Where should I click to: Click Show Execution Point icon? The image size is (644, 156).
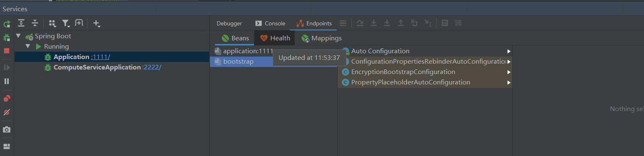click(x=360, y=23)
